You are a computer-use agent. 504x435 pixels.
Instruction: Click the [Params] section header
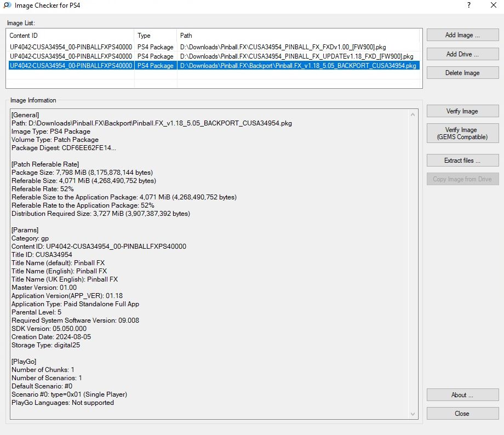[x=25, y=230]
